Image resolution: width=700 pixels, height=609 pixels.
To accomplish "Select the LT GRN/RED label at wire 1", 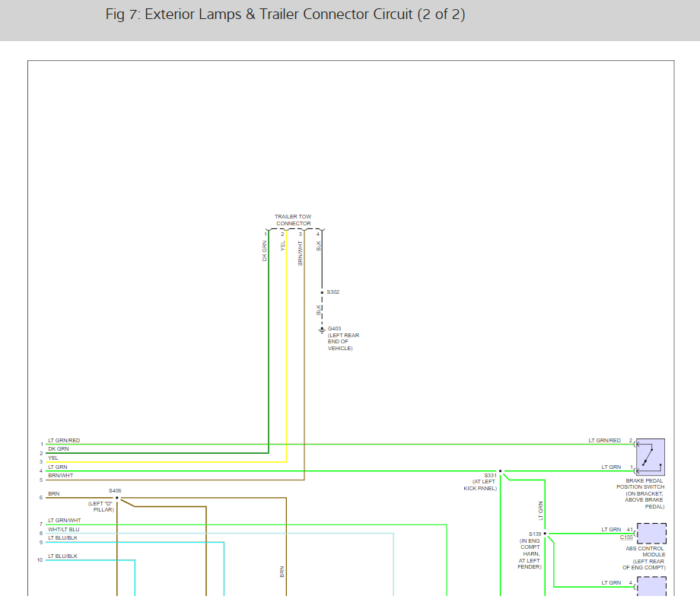I will 64,441.
